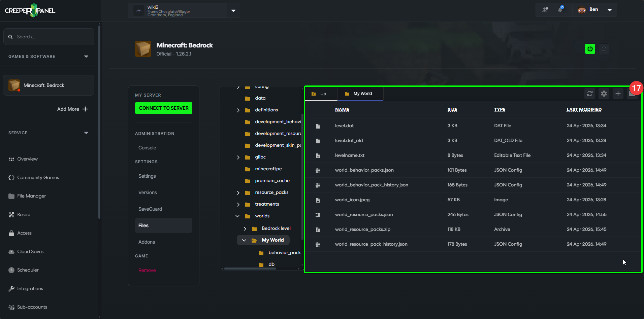
Task: Select the minecraftpe folder
Action: (x=268, y=169)
